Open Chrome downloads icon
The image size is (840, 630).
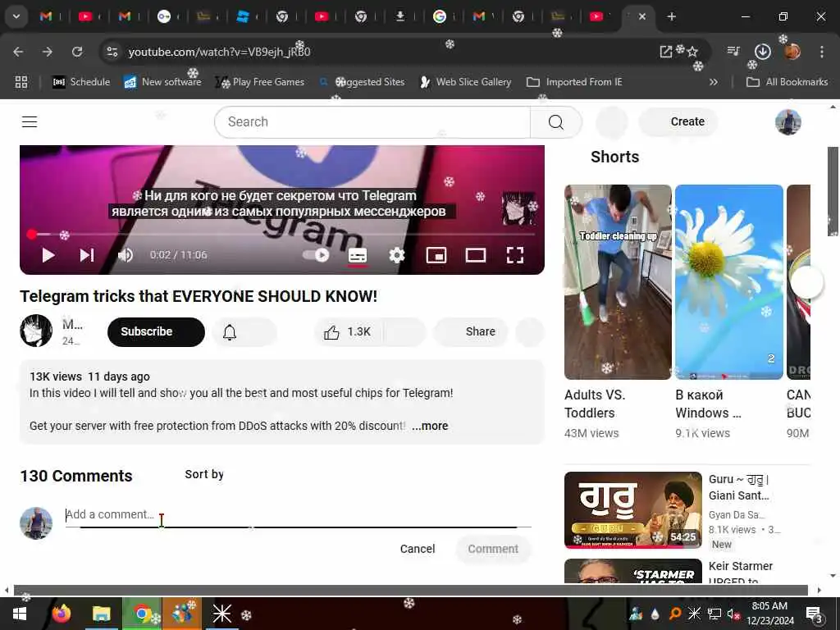click(x=762, y=52)
